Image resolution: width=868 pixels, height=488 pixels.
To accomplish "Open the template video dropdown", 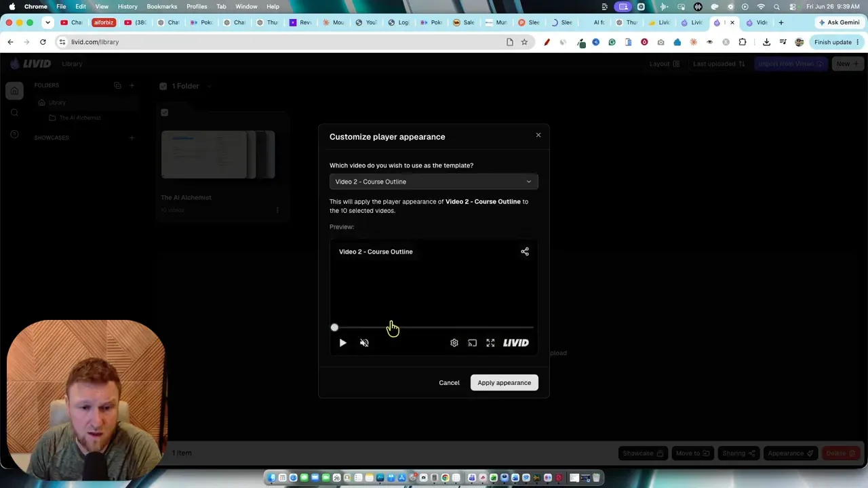I will coord(434,182).
